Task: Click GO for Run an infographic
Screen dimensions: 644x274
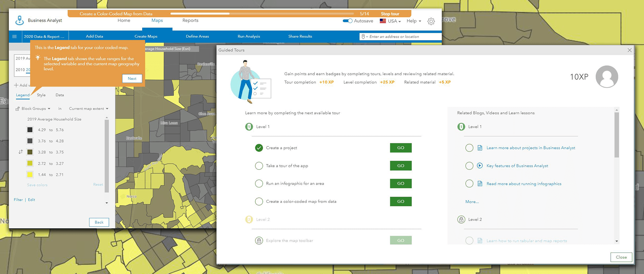Action: [x=401, y=183]
